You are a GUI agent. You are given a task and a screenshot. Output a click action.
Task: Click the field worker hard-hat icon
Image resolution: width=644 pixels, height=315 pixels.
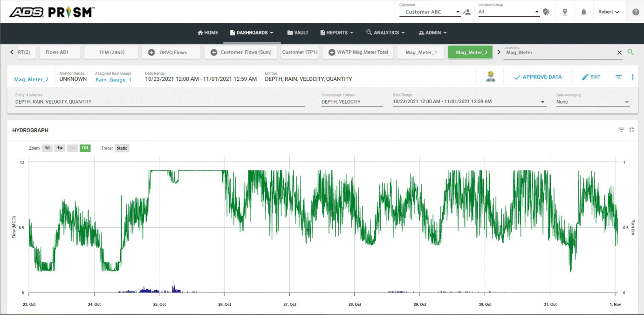tap(490, 77)
